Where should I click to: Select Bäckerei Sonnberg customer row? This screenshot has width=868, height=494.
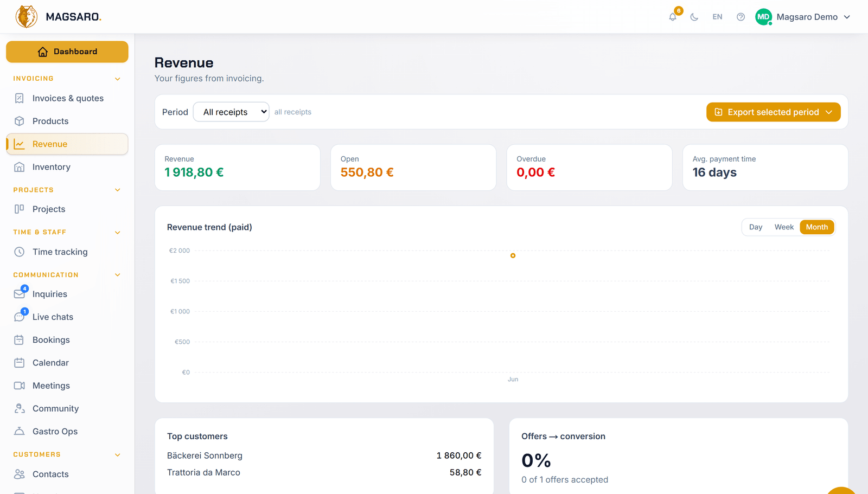pyautogui.click(x=324, y=455)
